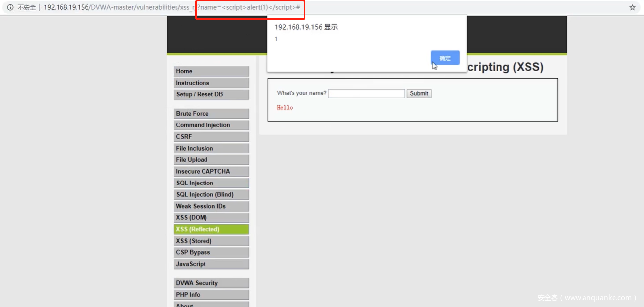Go to CSP Bypass page
Viewport: 644px width, 307px height.
tap(211, 252)
